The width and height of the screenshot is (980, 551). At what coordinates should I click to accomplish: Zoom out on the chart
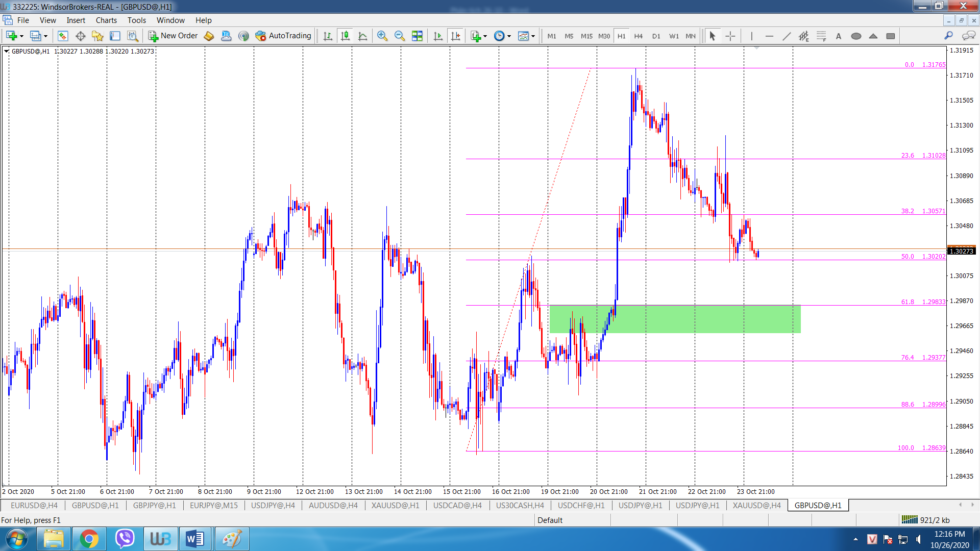click(x=400, y=36)
